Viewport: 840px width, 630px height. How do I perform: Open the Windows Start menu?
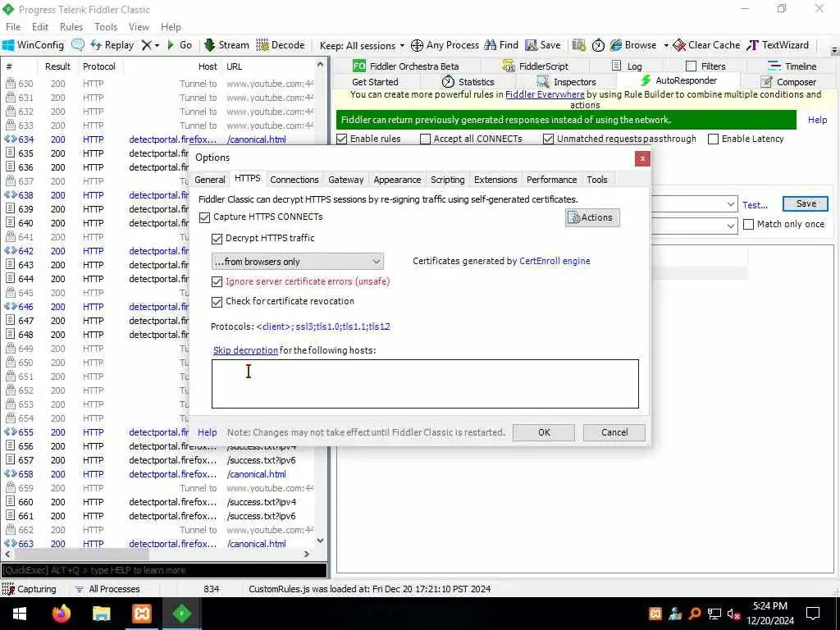coord(20,614)
